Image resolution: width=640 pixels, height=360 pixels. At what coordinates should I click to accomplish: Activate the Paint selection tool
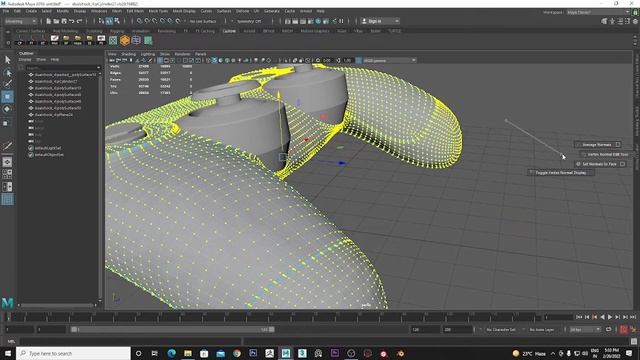pyautogui.click(x=7, y=84)
